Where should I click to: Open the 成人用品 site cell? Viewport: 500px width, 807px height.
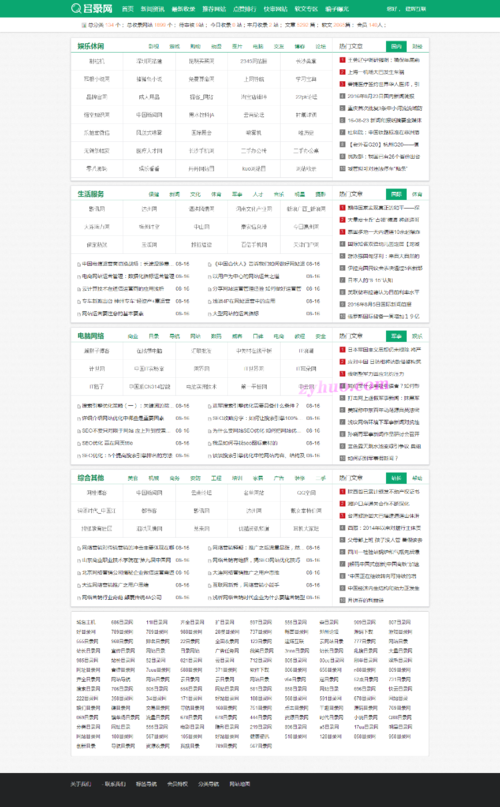(149, 97)
